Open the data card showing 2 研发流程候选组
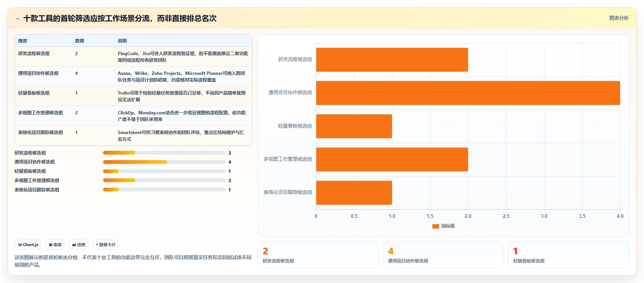Image resolution: width=644 pixels, height=283 pixels. (318, 255)
